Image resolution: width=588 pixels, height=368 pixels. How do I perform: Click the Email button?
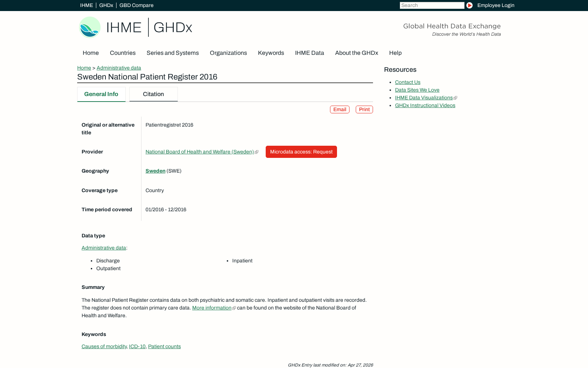click(340, 110)
